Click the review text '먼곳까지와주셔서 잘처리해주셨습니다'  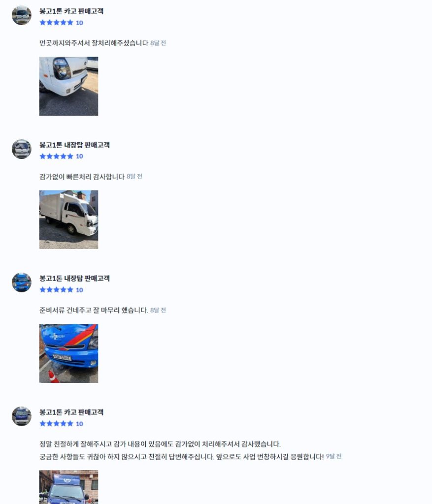tap(94, 43)
